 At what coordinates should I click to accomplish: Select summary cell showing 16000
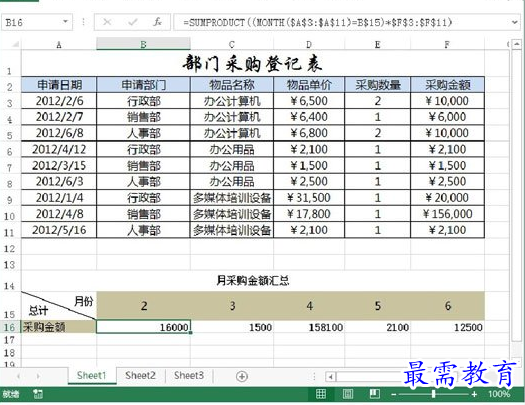click(x=143, y=327)
